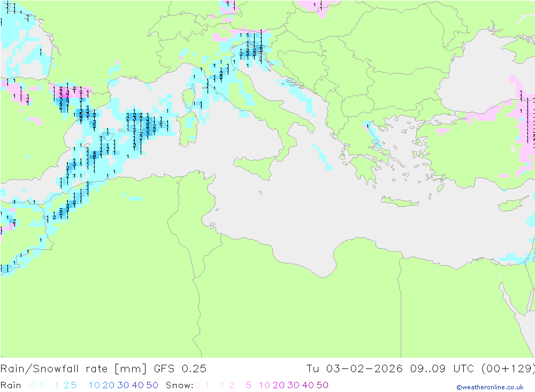Select the 'Tu 03-02-2026 09..09 UTC' timestamp
The height and width of the screenshot is (392, 535).
point(391,369)
